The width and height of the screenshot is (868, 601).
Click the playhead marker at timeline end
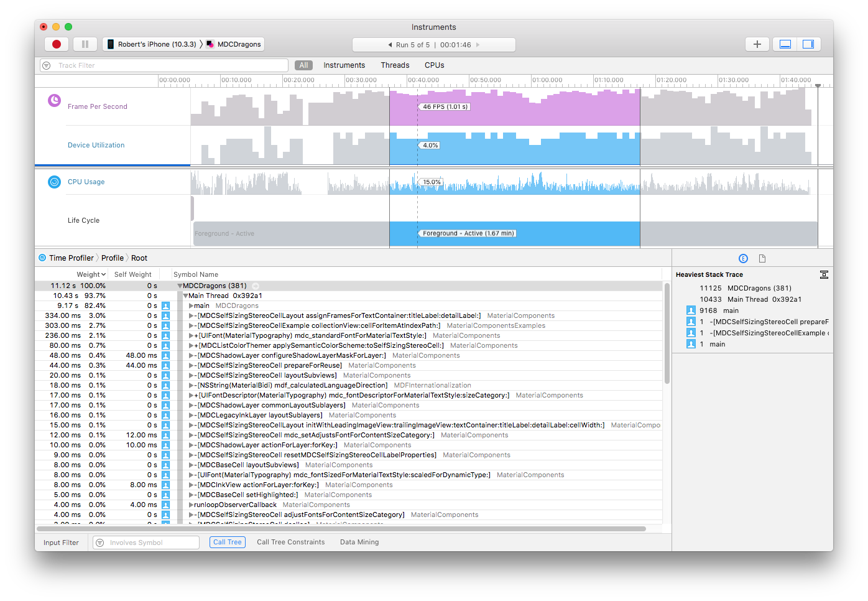818,86
